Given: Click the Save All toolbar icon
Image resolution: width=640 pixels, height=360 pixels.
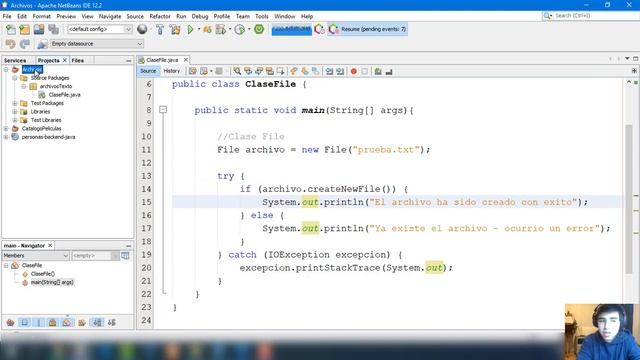Looking at the screenshot, I should coord(53,29).
